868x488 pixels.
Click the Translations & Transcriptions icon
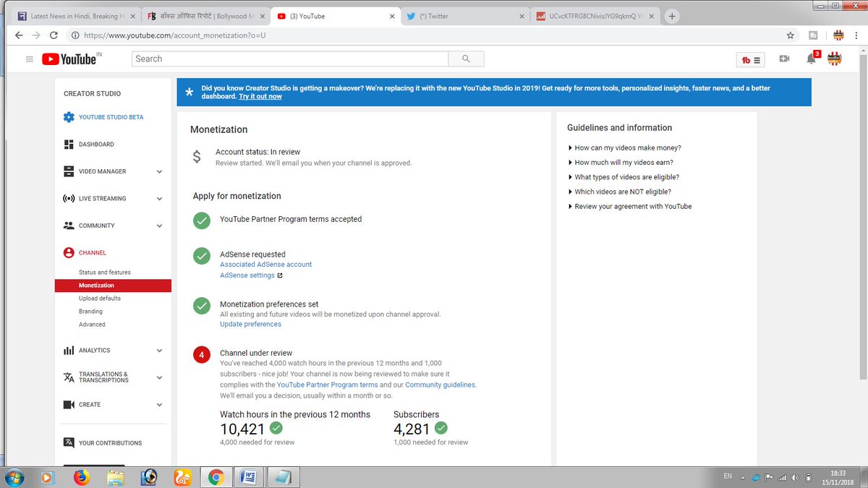[69, 377]
